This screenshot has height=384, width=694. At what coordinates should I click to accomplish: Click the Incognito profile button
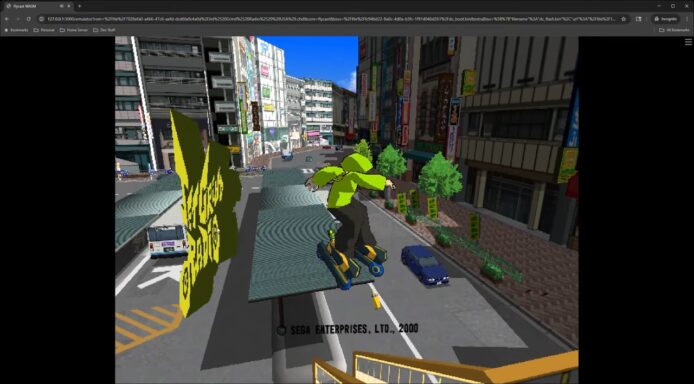(x=666, y=19)
